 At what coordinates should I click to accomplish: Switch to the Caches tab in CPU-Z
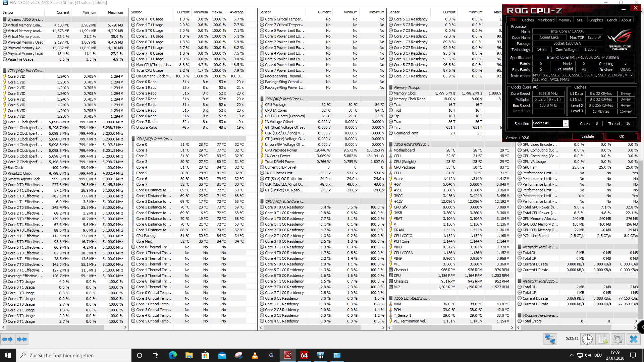click(x=528, y=20)
